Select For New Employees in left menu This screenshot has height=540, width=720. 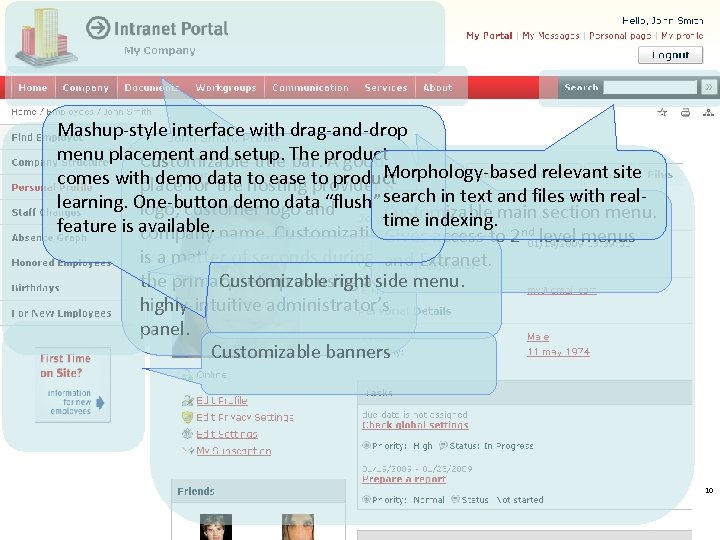point(61,313)
